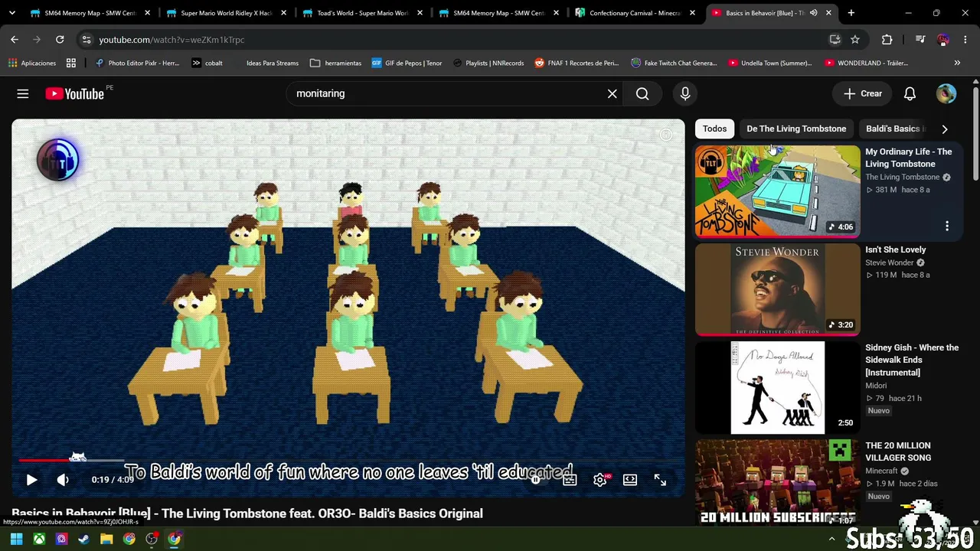980x551 pixels.
Task: Switch the player to theater mode
Action: [x=630, y=480]
